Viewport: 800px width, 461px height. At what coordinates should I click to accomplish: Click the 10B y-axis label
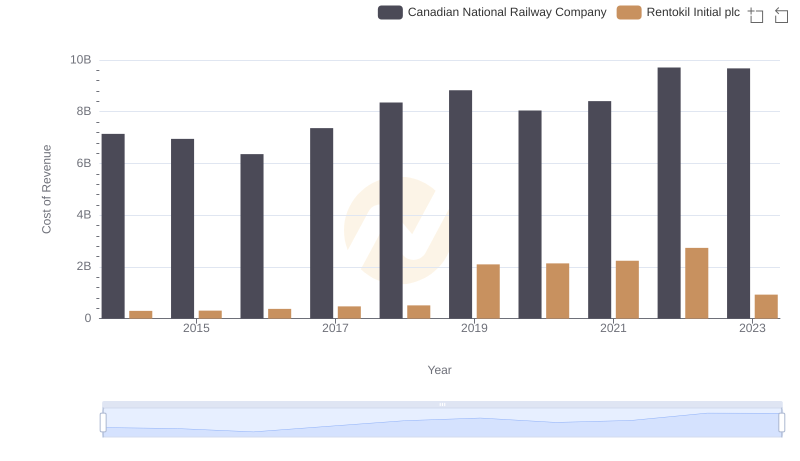pyautogui.click(x=81, y=60)
